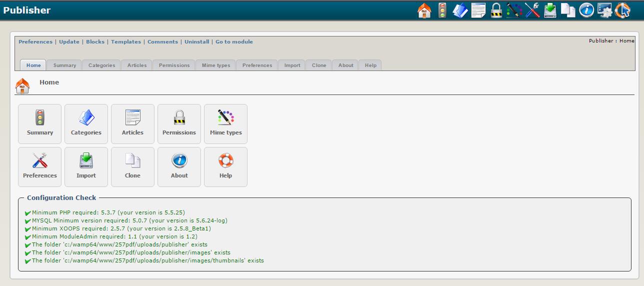Open the Summary tile with traffic light
The height and width of the screenshot is (286, 644).
coord(40,124)
